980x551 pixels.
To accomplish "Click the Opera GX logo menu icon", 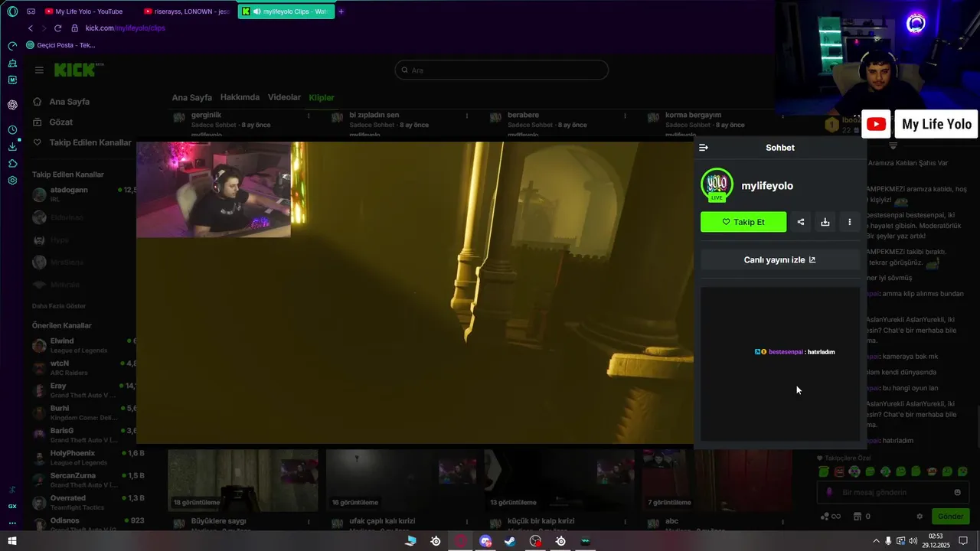I will (12, 11).
